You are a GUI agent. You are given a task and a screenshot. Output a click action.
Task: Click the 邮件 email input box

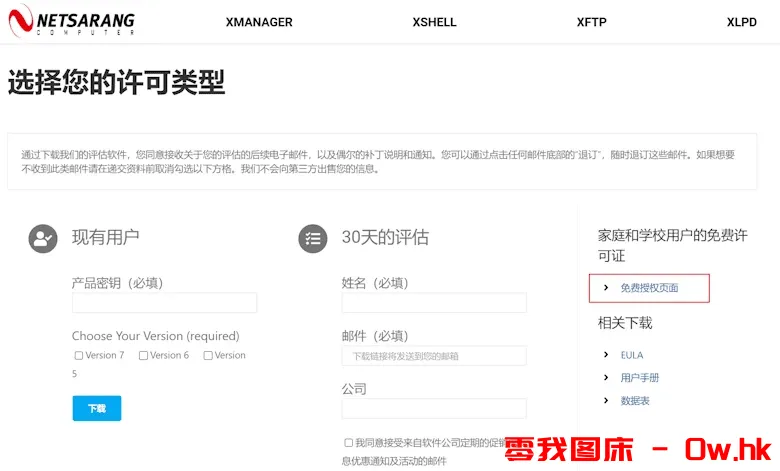click(x=434, y=356)
